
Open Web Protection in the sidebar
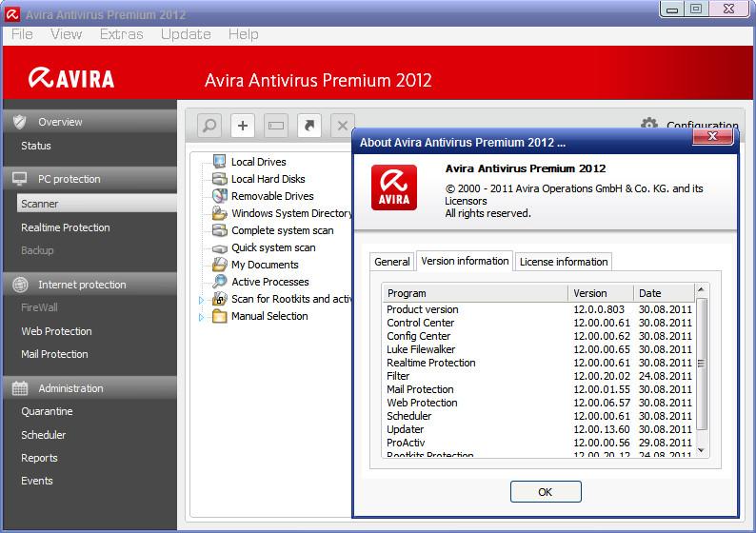(56, 331)
